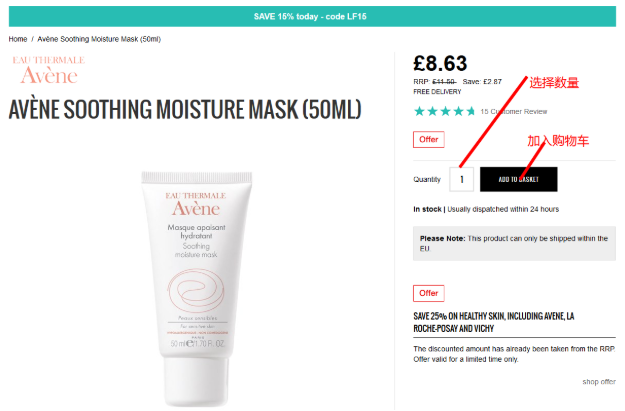
Task: Click the Avène brand logo
Action: (49, 70)
